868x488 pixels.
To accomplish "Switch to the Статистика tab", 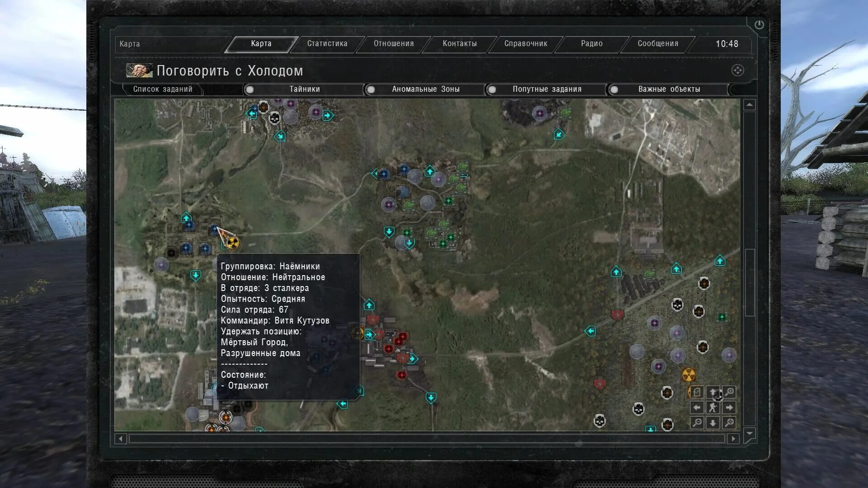I will tap(327, 44).
